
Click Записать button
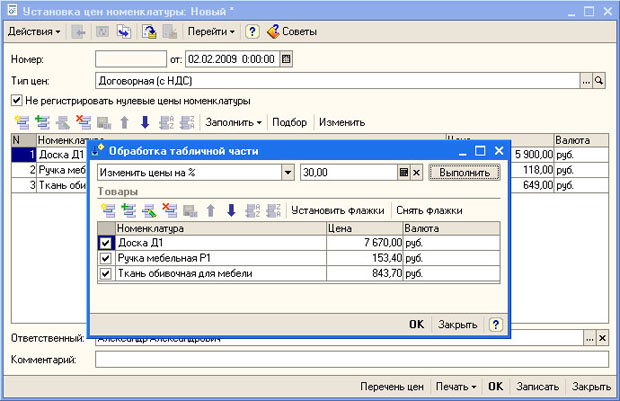(x=537, y=386)
